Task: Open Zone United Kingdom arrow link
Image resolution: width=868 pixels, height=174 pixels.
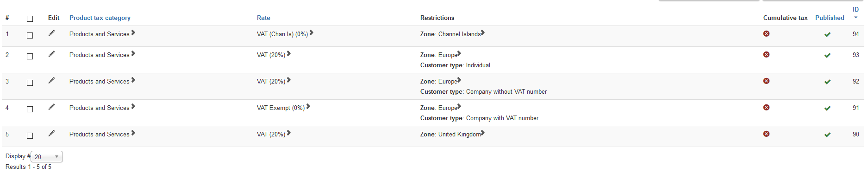Action: pyautogui.click(x=483, y=133)
